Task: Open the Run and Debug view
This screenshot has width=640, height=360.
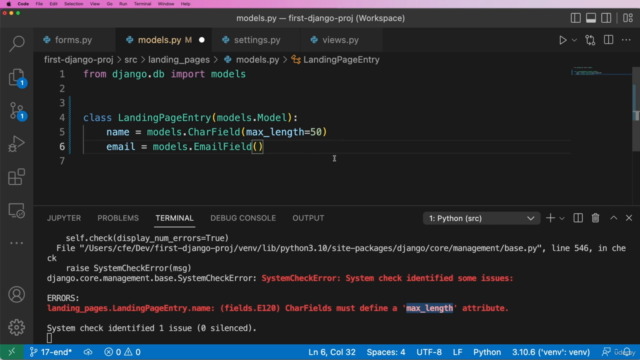Action: point(17,144)
